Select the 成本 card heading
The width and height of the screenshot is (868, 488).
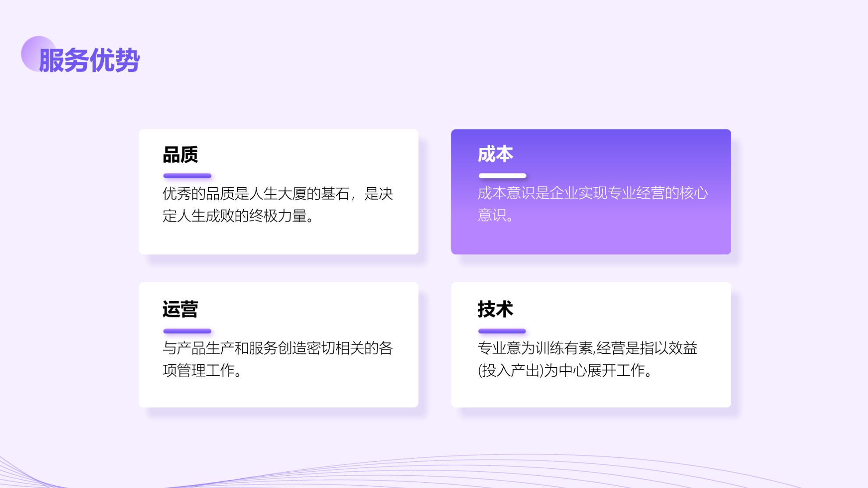(495, 154)
